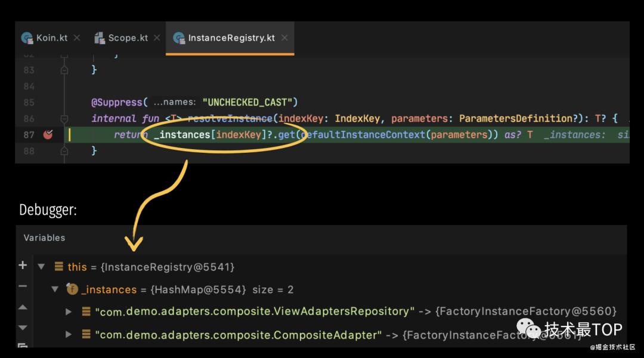The height and width of the screenshot is (358, 644).
Task: Click the move-down arrow in Variables panel toolbar
Action: point(22,327)
